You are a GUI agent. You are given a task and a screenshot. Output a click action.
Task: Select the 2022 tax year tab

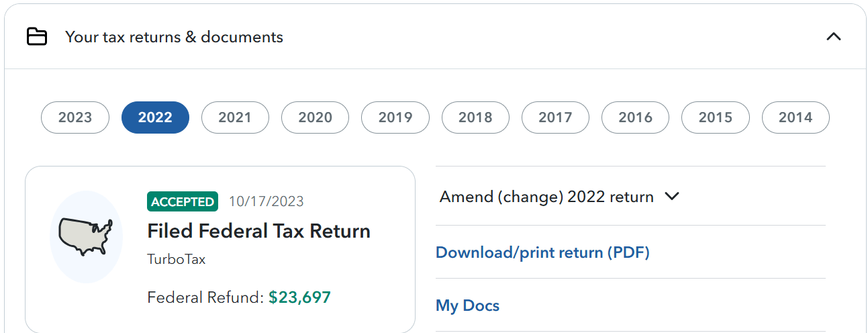(155, 117)
